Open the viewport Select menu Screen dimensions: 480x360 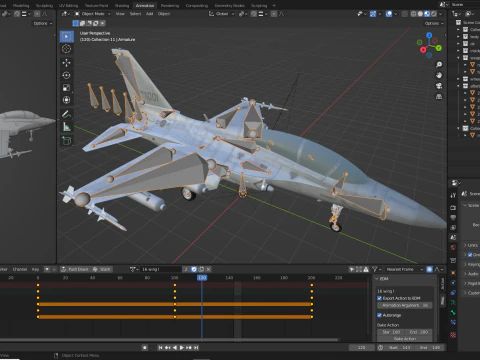pos(135,14)
